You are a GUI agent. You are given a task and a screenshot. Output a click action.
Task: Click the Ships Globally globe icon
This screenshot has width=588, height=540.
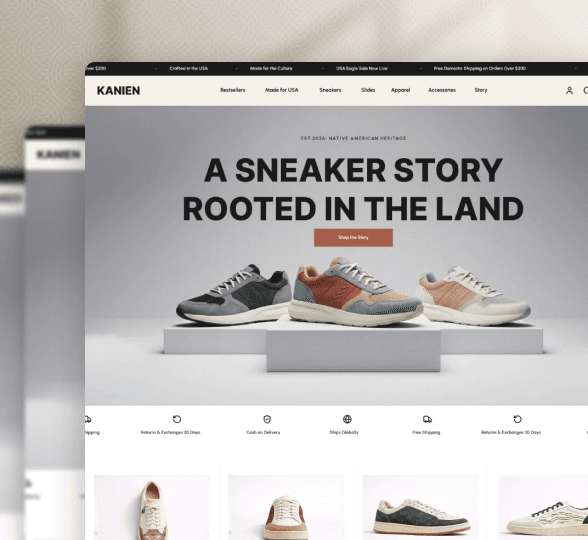coord(347,419)
